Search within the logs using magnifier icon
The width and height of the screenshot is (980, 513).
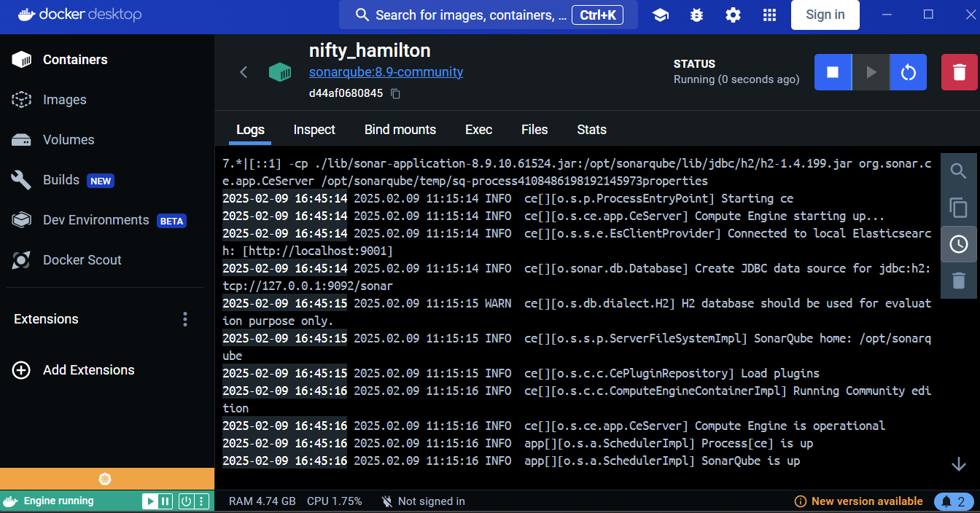(958, 171)
